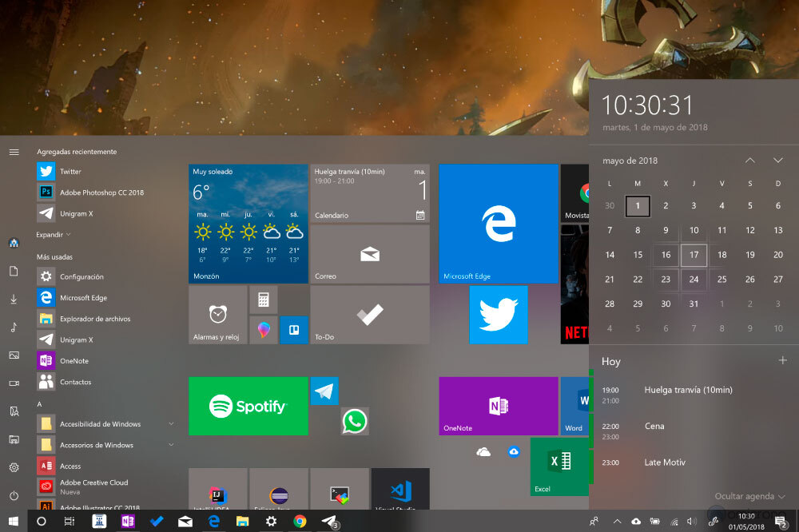Open the Correo mail tile
Viewport: 799px width, 532px height.
tap(369, 254)
